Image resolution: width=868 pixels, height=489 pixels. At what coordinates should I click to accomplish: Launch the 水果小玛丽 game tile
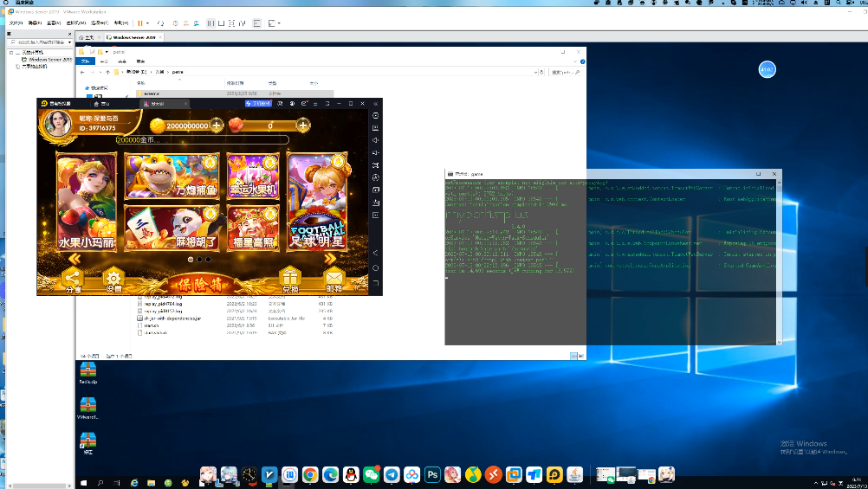click(x=87, y=202)
